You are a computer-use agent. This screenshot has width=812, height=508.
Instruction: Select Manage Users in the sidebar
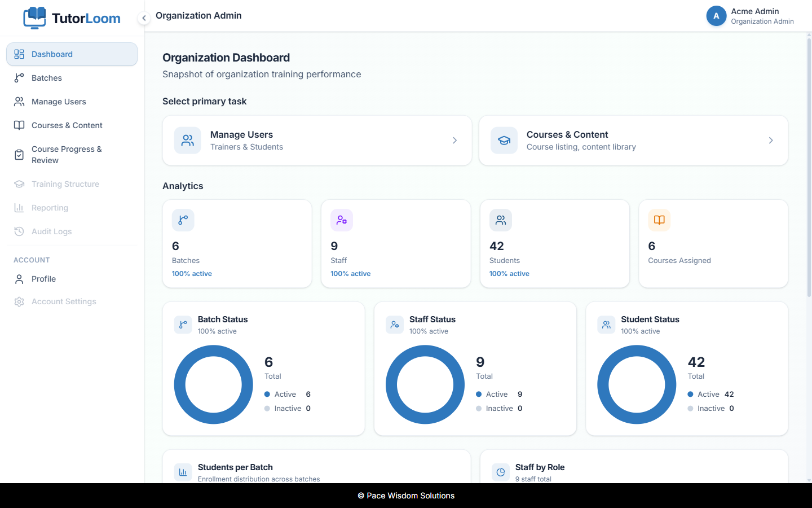tap(72, 102)
